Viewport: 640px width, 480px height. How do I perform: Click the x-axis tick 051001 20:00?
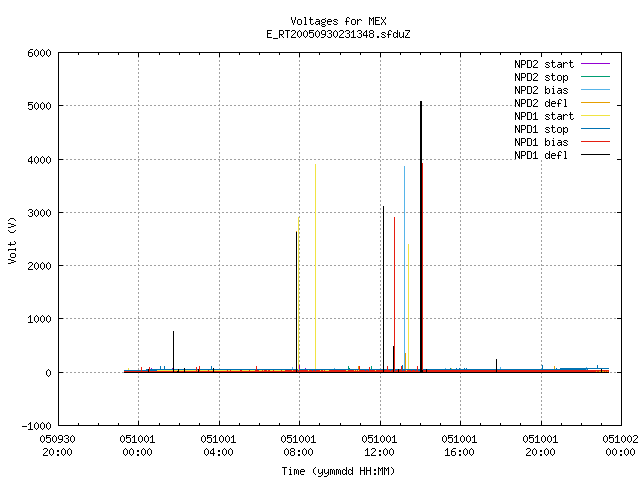click(x=540, y=446)
